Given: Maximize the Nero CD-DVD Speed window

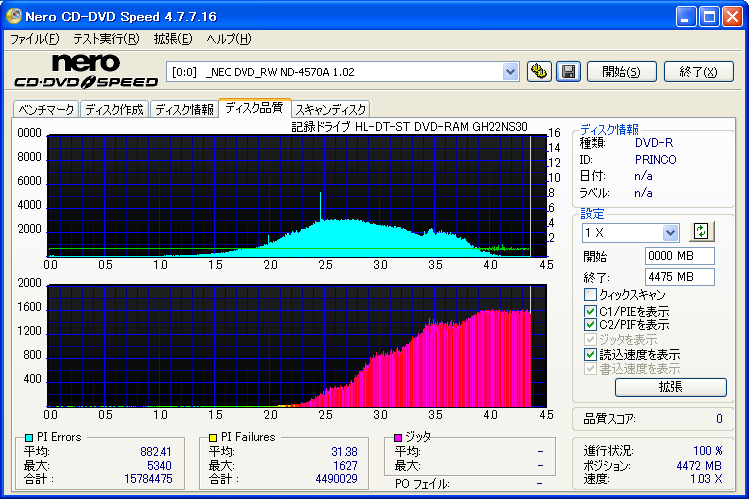Looking at the screenshot, I should click(x=709, y=17).
